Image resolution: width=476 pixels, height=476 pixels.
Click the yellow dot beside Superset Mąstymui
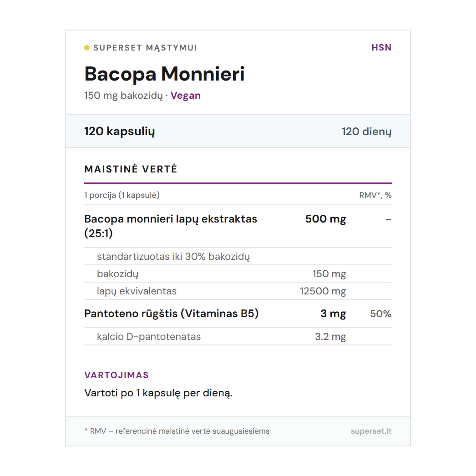coord(87,48)
